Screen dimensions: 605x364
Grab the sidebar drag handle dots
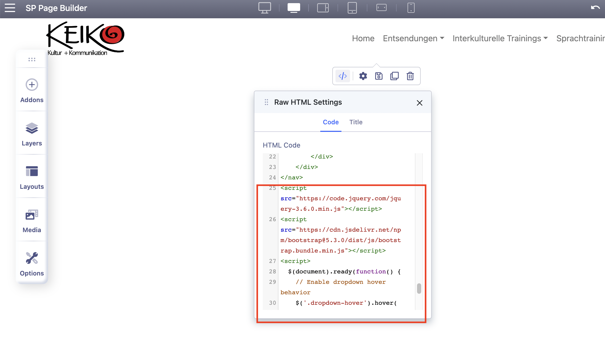32,60
